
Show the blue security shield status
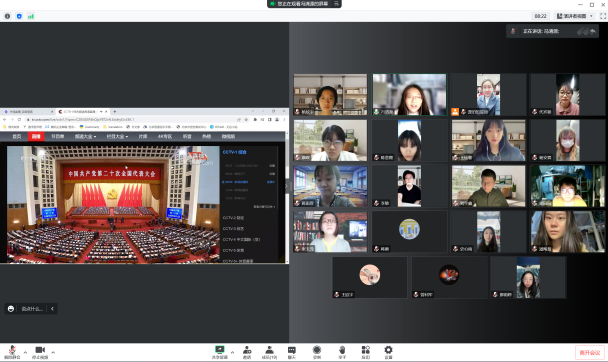point(19,16)
